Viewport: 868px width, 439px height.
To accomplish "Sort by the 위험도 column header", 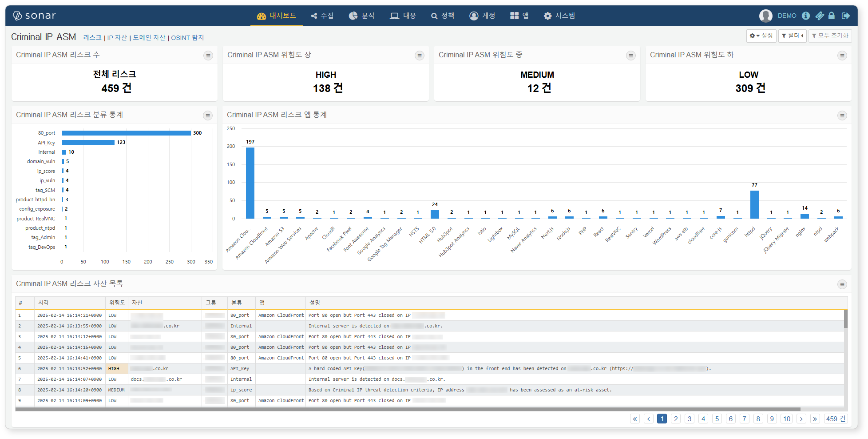I will click(x=117, y=303).
